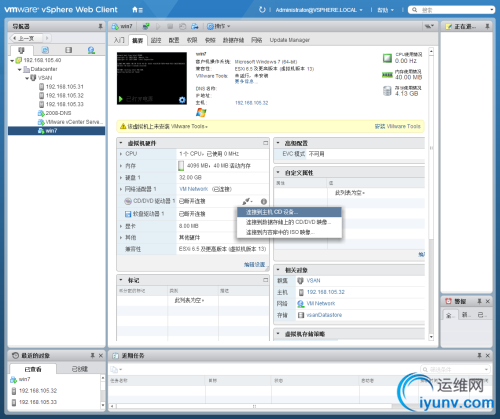Click the tasks export icon in Recent Tasks
This screenshot has height=419, width=500.
(x=114, y=369)
